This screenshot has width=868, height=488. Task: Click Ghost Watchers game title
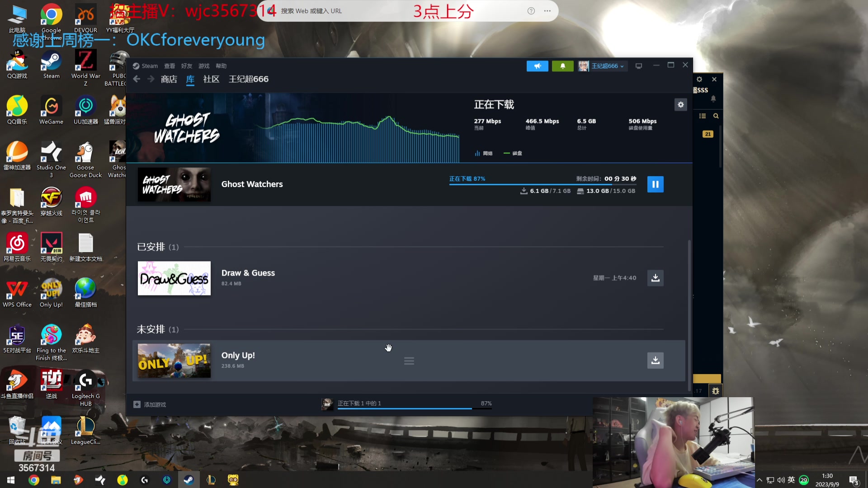[252, 184]
